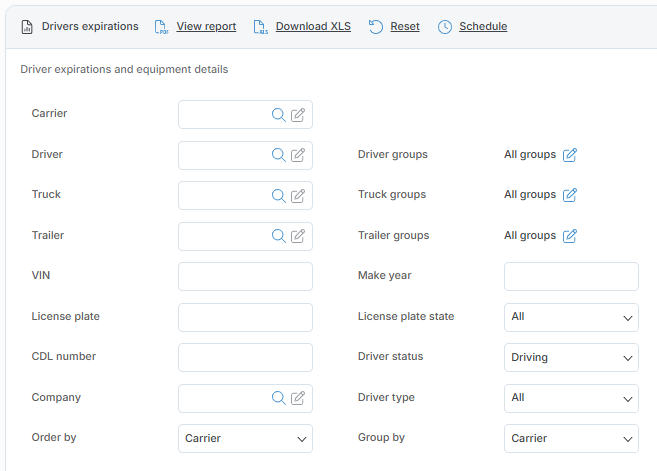Open the Carrier edit pencil icon

coord(298,115)
